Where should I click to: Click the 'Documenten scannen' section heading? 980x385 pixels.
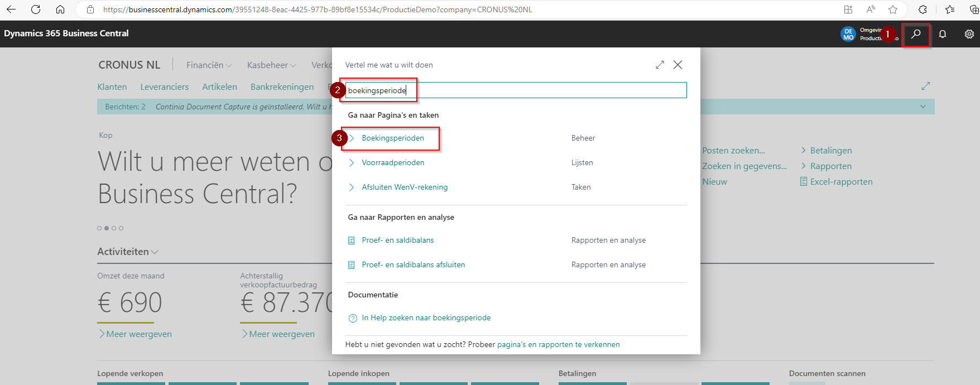point(827,374)
